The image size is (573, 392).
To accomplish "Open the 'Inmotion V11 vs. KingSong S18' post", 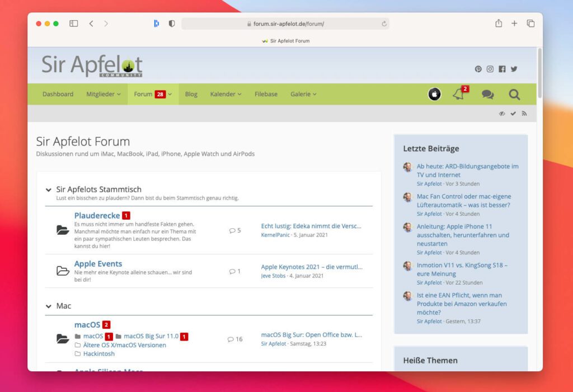I will 462,269.
